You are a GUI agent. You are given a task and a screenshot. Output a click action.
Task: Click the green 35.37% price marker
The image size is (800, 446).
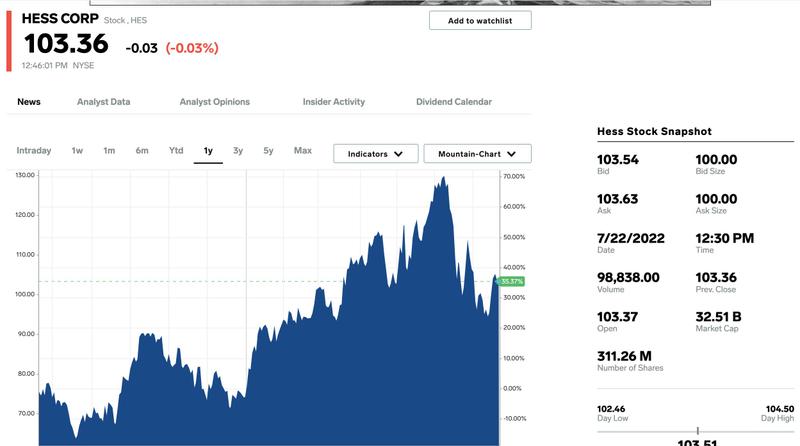click(511, 282)
